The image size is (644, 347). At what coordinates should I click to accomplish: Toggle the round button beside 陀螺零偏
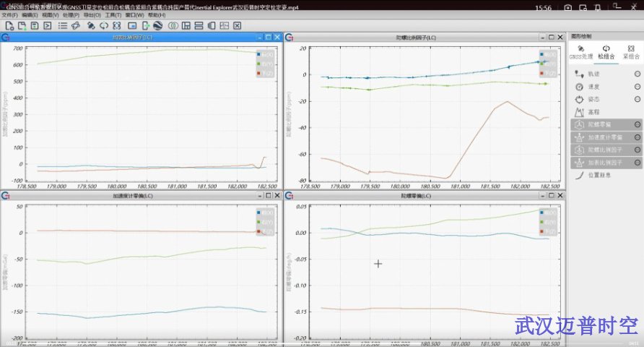pos(637,124)
